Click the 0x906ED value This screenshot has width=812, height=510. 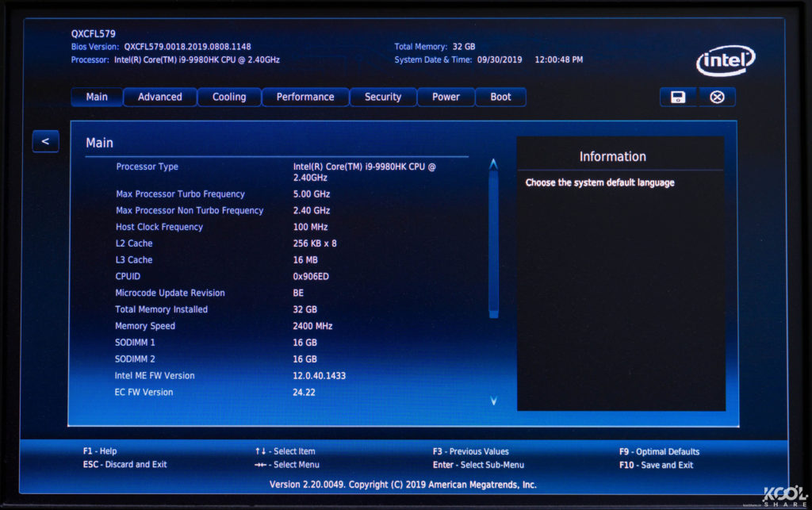(x=311, y=277)
